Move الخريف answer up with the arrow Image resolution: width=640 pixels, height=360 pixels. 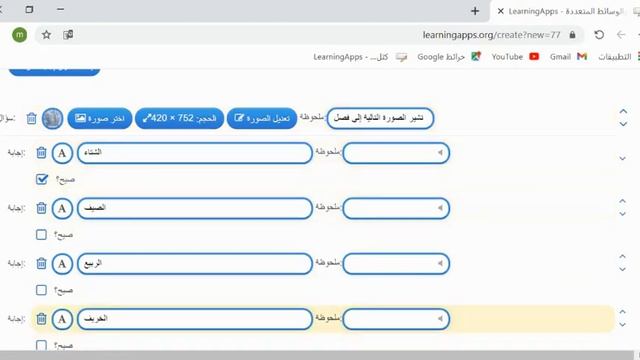(622, 312)
